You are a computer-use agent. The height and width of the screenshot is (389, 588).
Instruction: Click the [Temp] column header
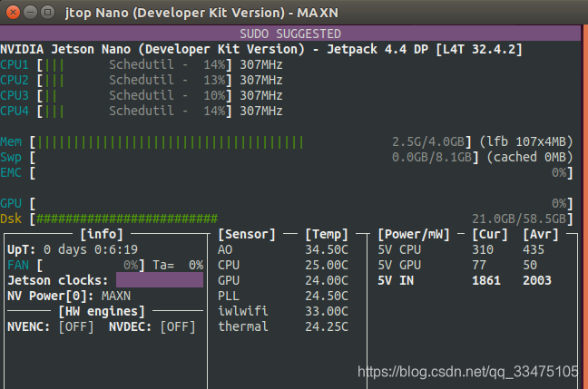pos(327,235)
